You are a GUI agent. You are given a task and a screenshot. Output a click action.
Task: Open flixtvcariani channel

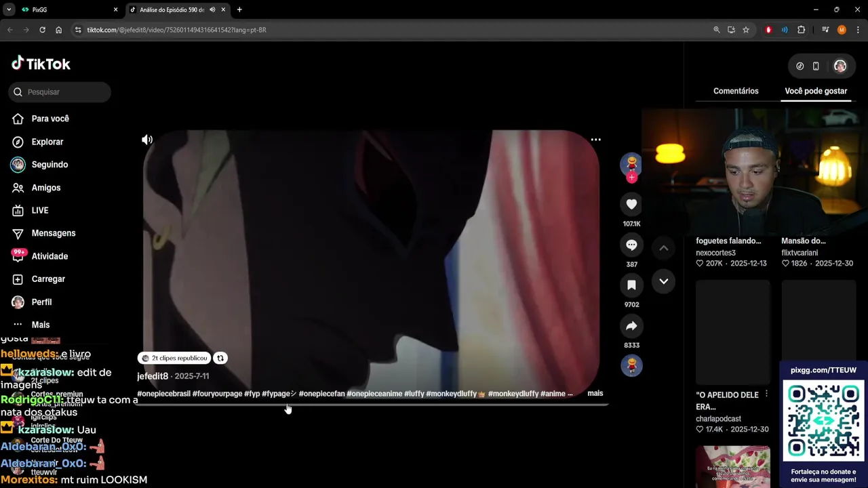pyautogui.click(x=800, y=253)
